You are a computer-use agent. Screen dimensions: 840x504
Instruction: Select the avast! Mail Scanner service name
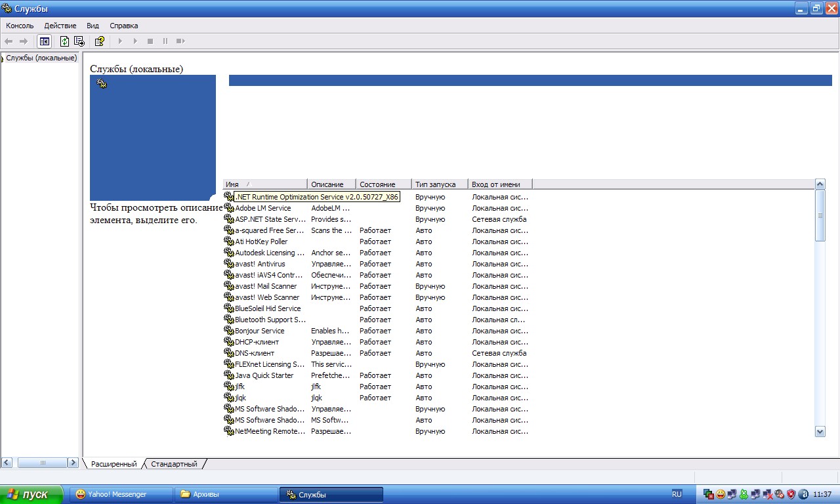pyautogui.click(x=266, y=286)
